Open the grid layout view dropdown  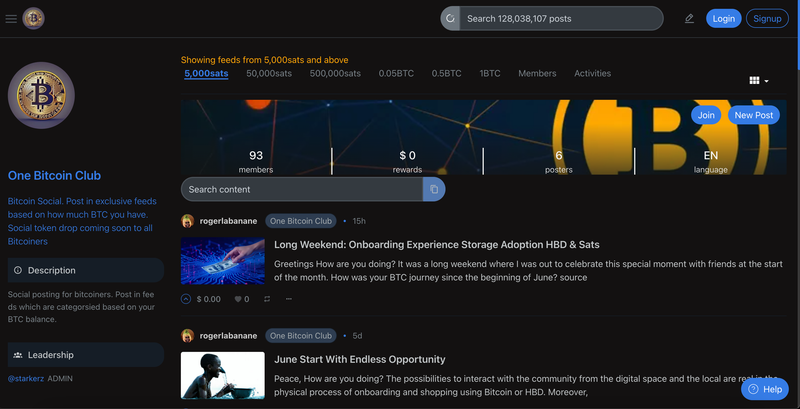click(759, 81)
